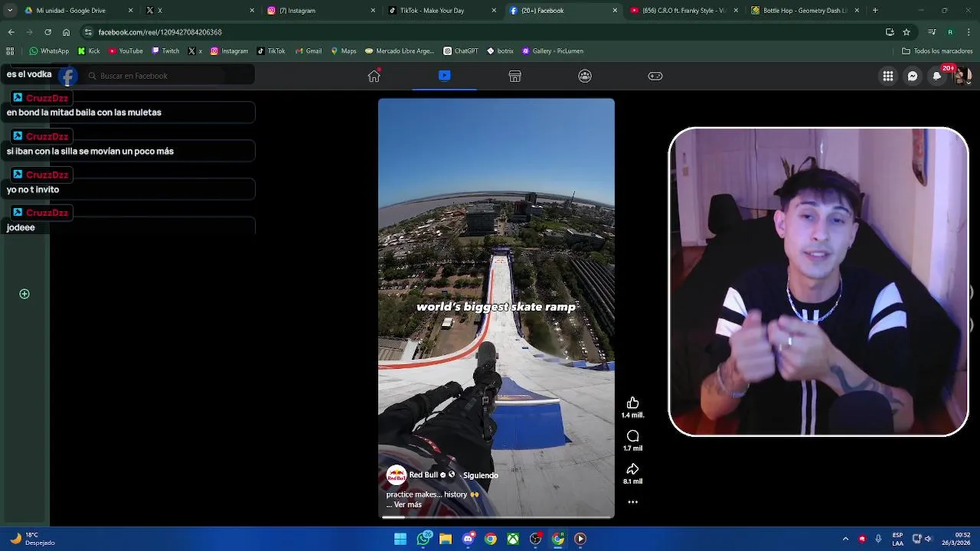The height and width of the screenshot is (551, 980).
Task: Show hidden system tray icons
Action: 845,539
